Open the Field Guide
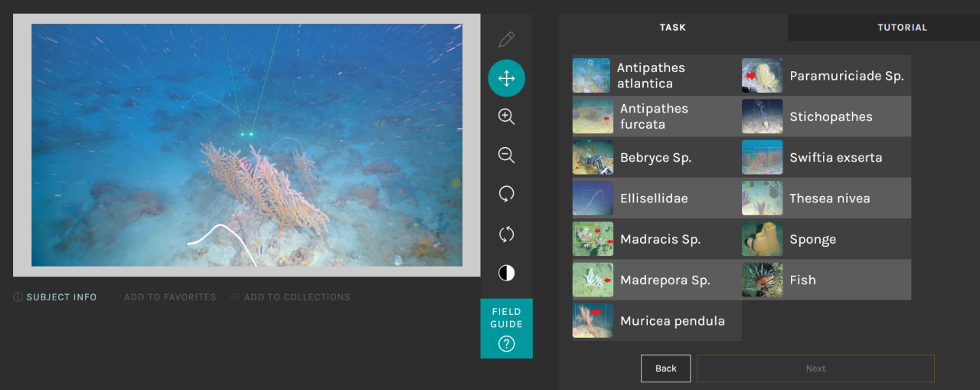The width and height of the screenshot is (980, 390). pyautogui.click(x=506, y=328)
